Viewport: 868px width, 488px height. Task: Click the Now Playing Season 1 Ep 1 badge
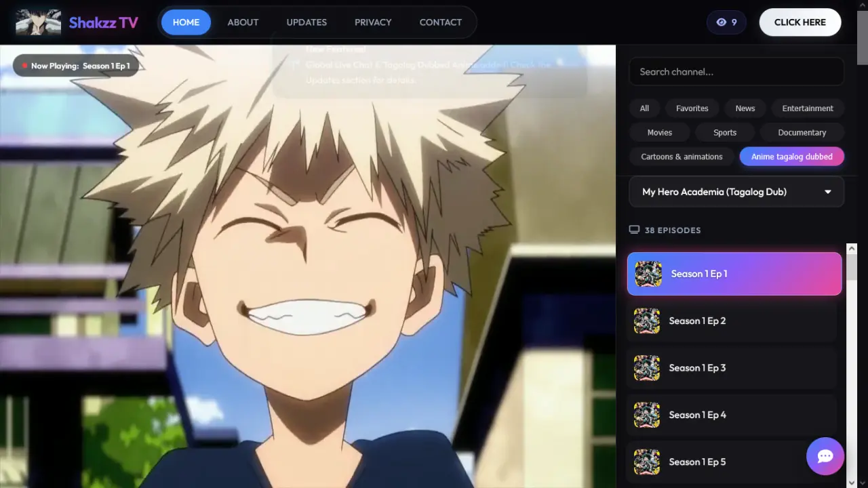coord(76,66)
